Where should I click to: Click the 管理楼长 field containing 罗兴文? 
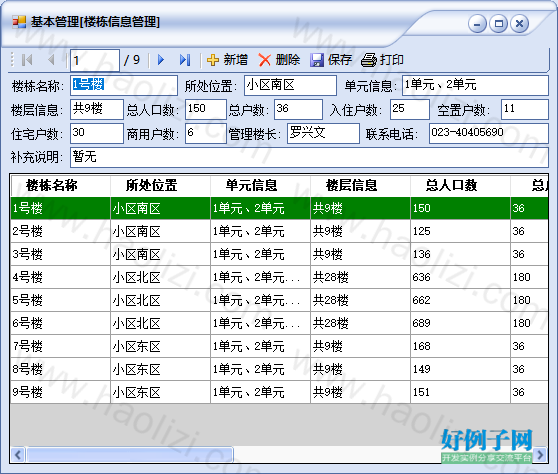click(323, 133)
